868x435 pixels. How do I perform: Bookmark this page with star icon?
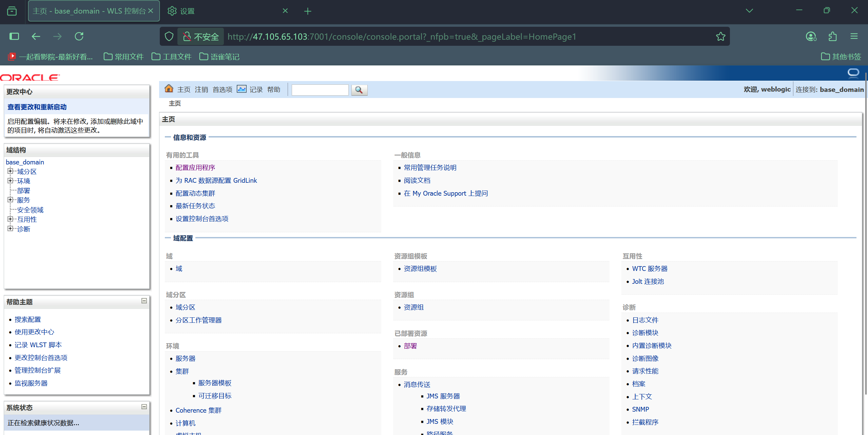click(720, 36)
